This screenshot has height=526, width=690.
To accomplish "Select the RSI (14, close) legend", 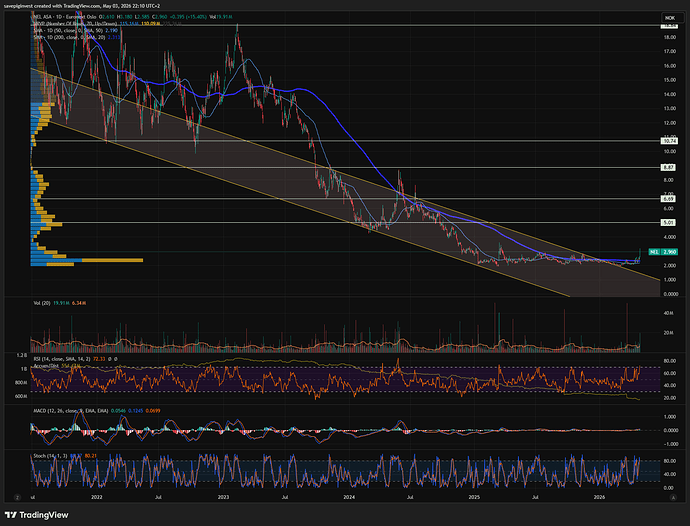I will [62, 359].
